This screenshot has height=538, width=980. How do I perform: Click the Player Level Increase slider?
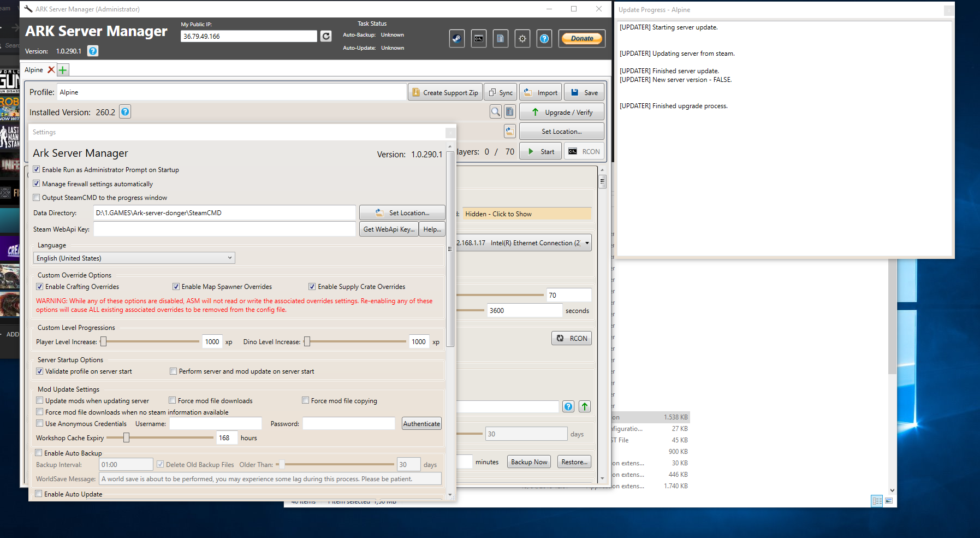[104, 341]
